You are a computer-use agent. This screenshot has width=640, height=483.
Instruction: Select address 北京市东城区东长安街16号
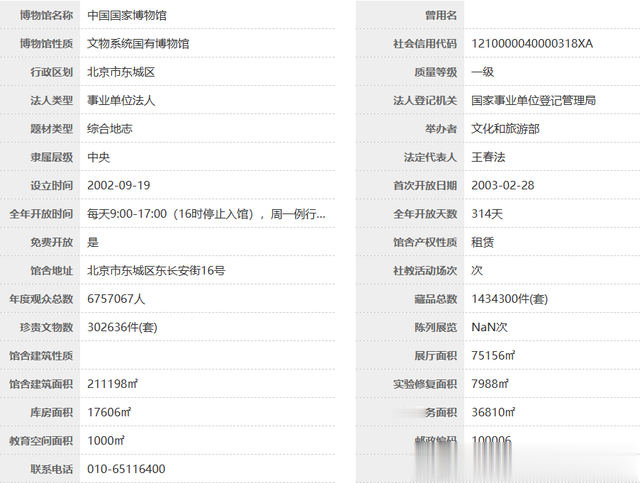pos(156,271)
